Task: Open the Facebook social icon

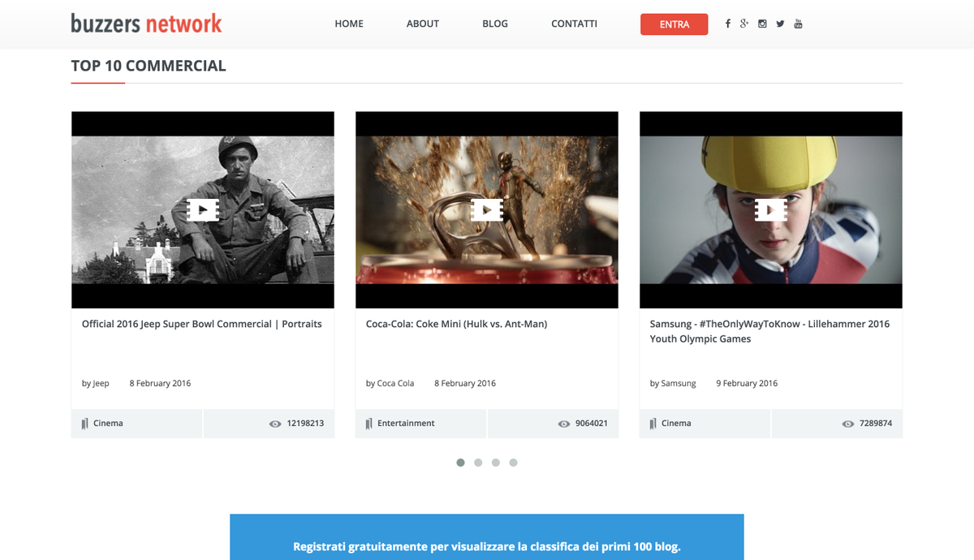Action: point(727,24)
